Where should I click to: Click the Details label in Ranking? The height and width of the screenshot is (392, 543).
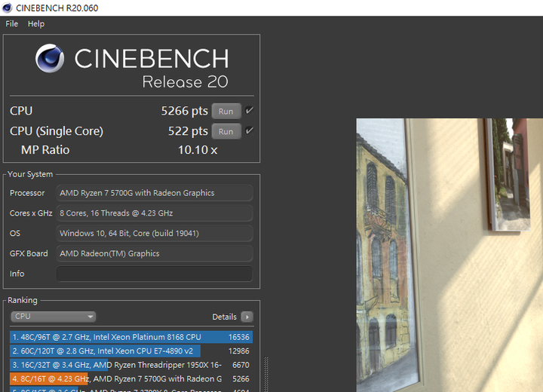[x=225, y=317]
